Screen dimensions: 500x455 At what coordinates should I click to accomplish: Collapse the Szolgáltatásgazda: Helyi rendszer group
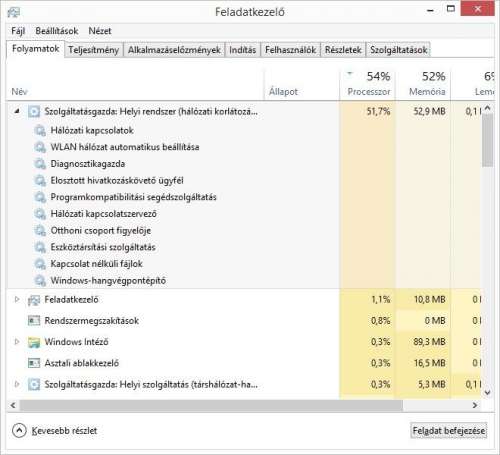17,111
